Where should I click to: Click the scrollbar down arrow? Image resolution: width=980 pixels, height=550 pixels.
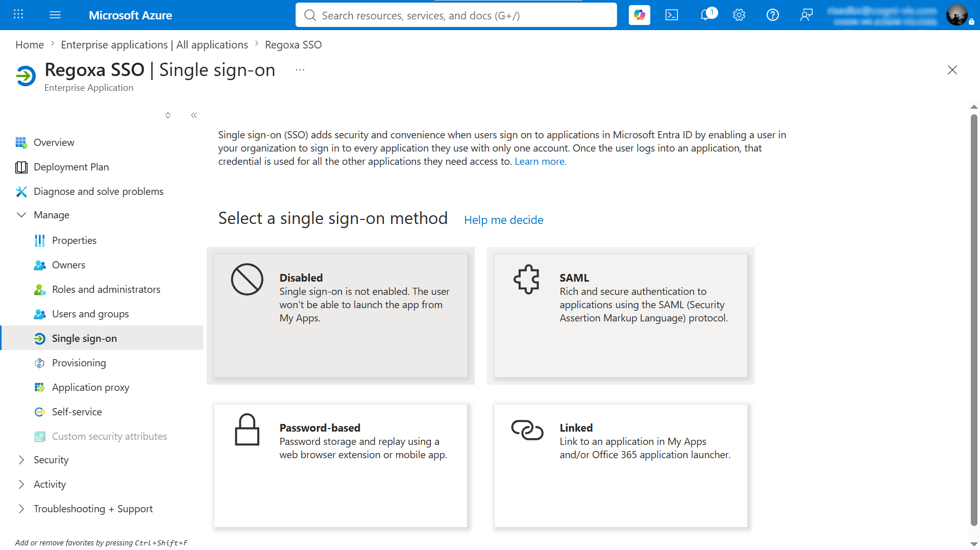(x=974, y=544)
